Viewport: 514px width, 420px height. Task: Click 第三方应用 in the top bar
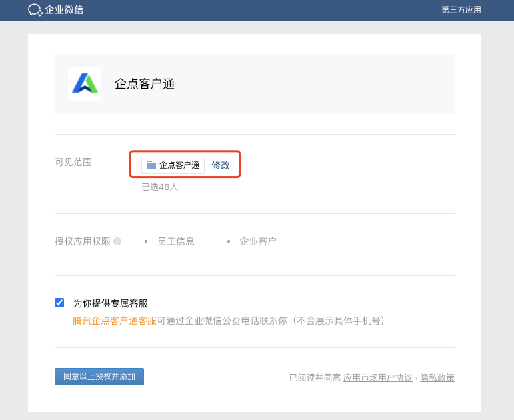(461, 10)
